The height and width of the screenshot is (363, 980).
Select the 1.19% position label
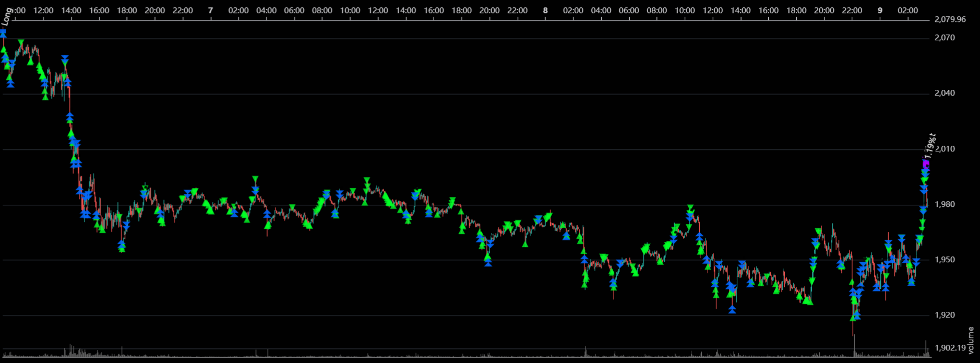pyautogui.click(x=930, y=146)
